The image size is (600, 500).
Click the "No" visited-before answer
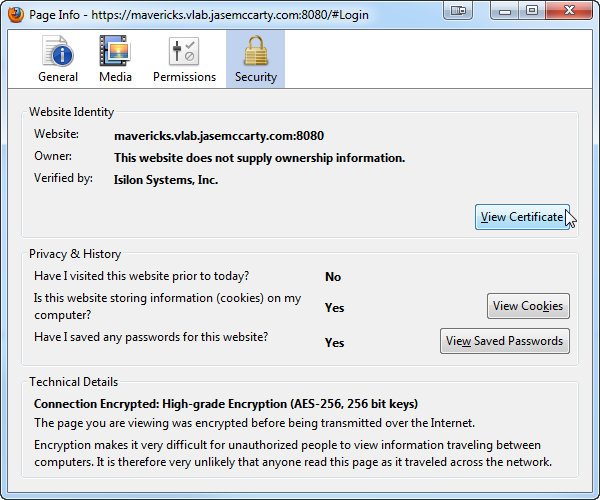(x=333, y=277)
